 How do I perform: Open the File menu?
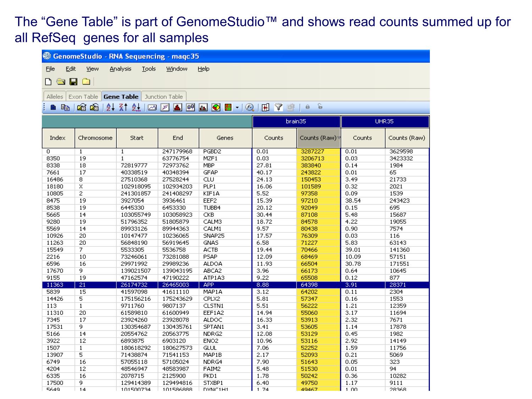pyautogui.click(x=50, y=69)
